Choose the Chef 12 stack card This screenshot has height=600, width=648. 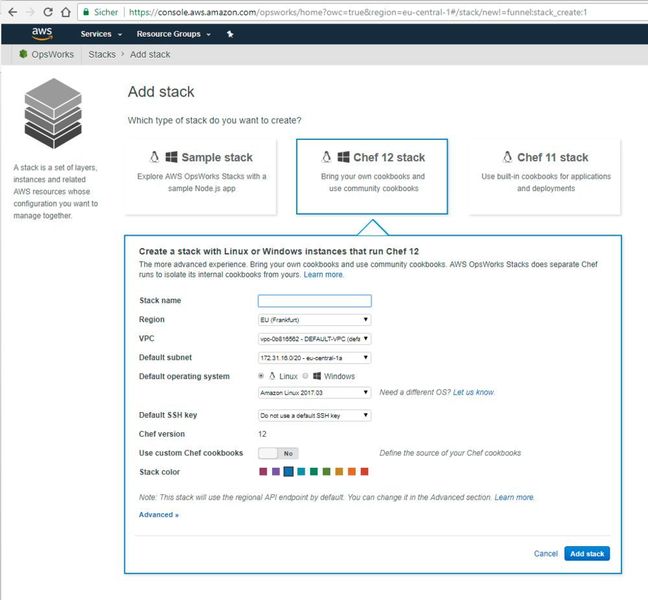(372, 177)
